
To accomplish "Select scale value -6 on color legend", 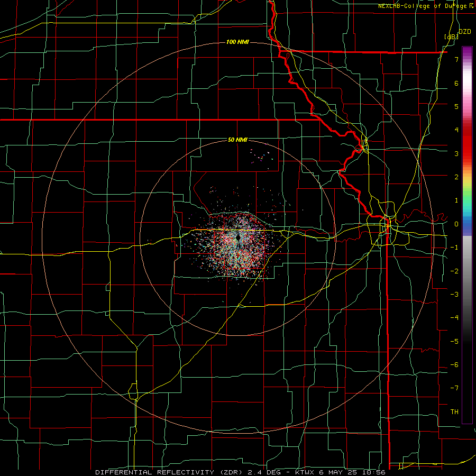I will click(454, 365).
